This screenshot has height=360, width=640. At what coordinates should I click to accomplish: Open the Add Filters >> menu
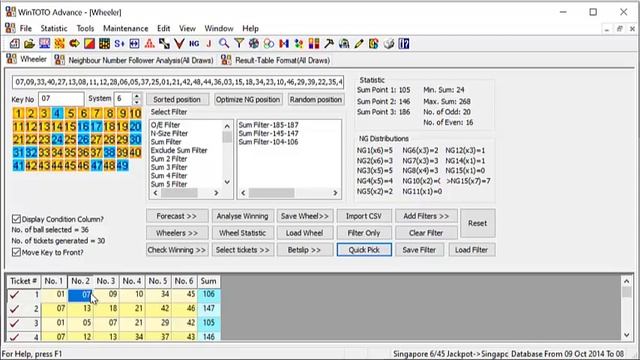click(426, 216)
